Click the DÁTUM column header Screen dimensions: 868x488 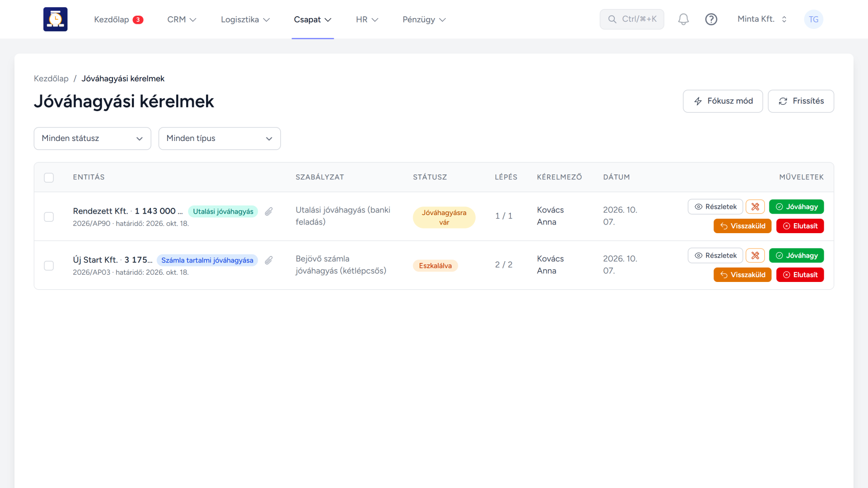pyautogui.click(x=616, y=177)
